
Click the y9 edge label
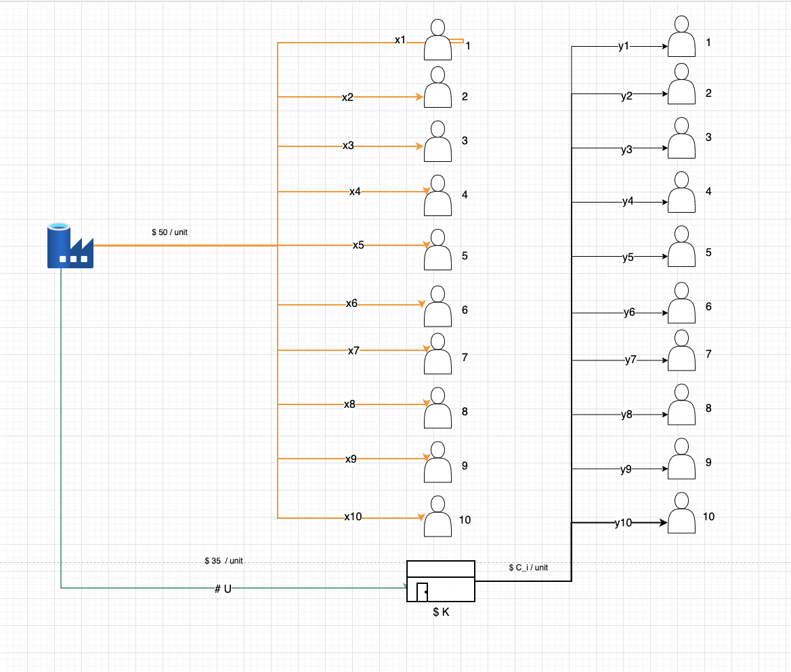[626, 469]
